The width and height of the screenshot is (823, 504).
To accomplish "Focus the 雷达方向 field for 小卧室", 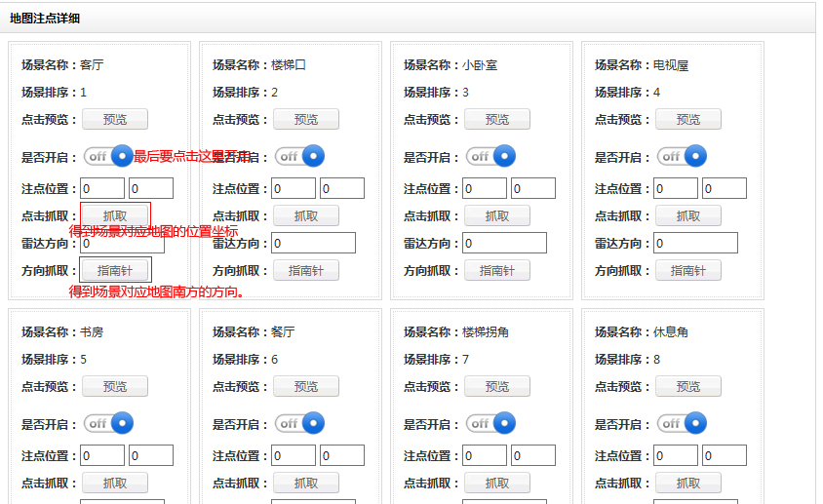I will 504,243.
